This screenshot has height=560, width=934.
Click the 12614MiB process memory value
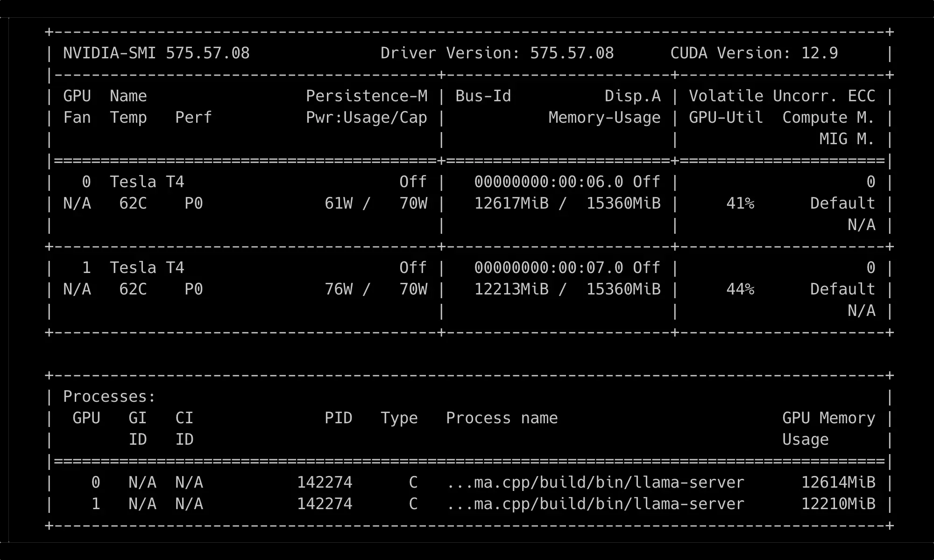[x=838, y=483]
